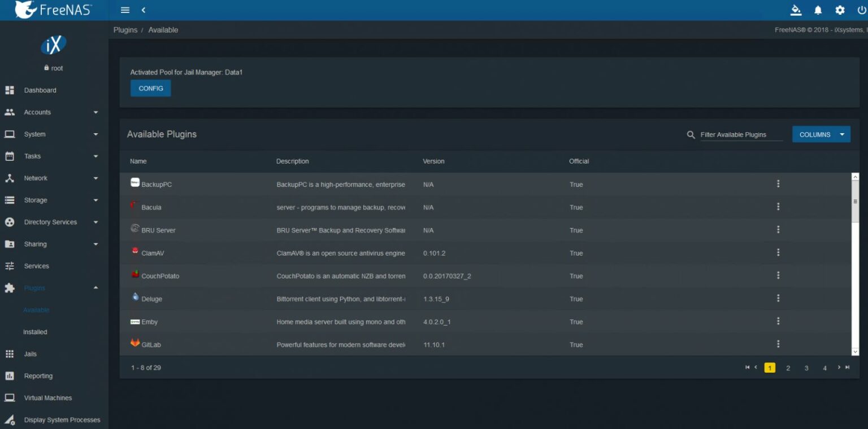
Task: Open the COLUMNS dropdown
Action: (821, 134)
